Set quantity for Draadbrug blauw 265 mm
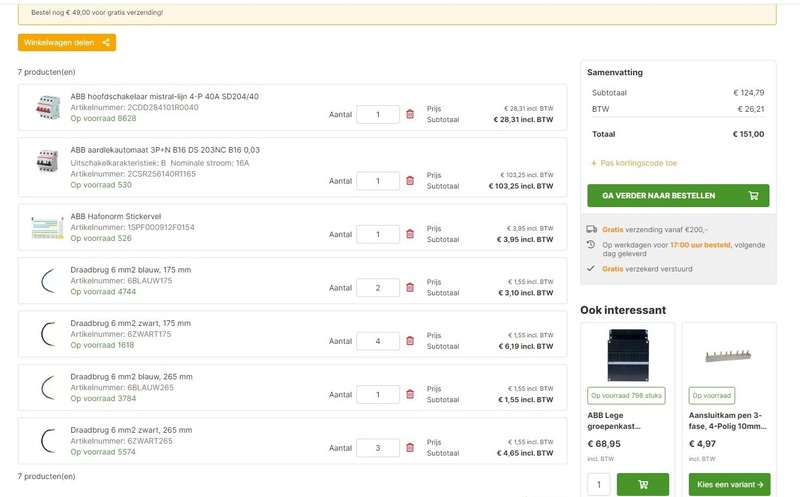Screen dimensions: 800x497 pyautogui.click(x=378, y=394)
